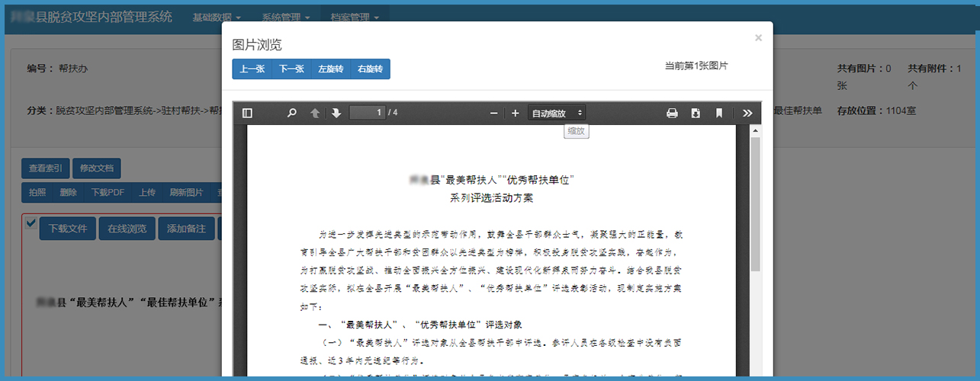Open the PDF viewer tools chevron menu

click(x=747, y=113)
